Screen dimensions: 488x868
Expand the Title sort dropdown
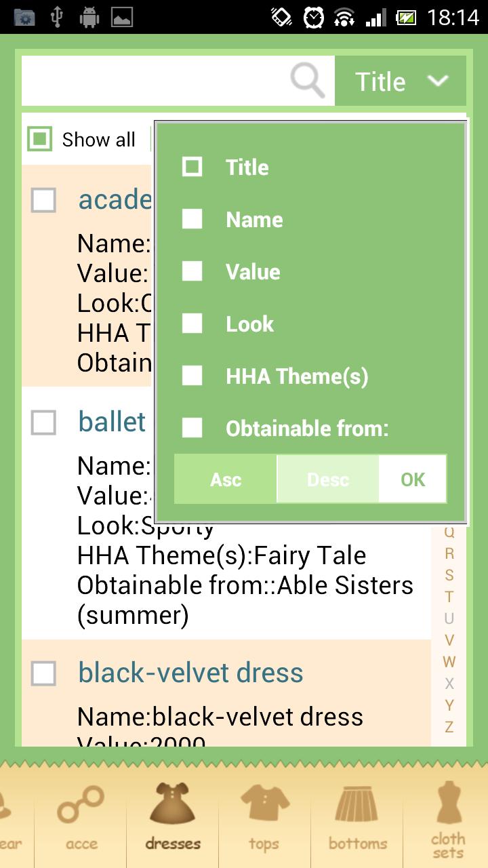click(x=401, y=81)
